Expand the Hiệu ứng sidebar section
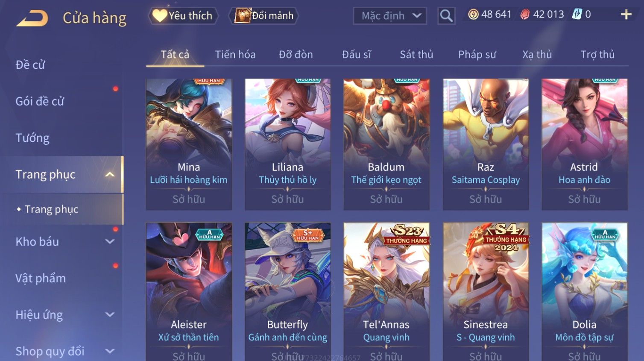The image size is (644, 361). point(110,314)
